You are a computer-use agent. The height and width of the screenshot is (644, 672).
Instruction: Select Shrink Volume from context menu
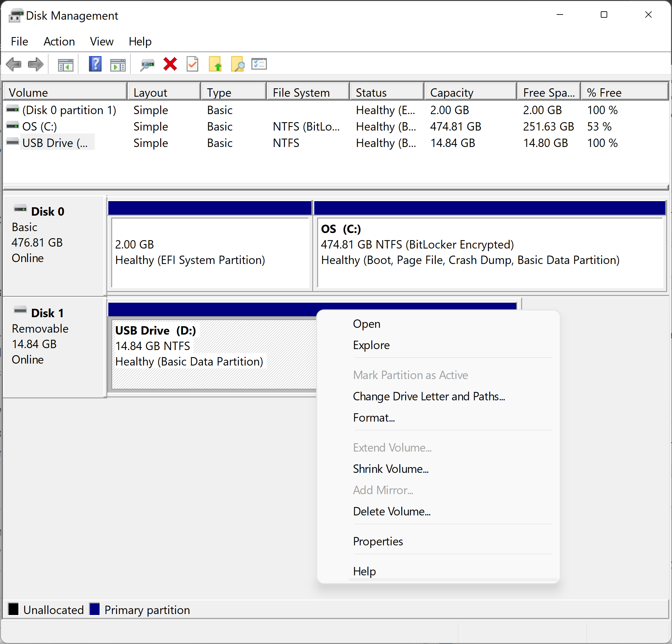pos(390,469)
